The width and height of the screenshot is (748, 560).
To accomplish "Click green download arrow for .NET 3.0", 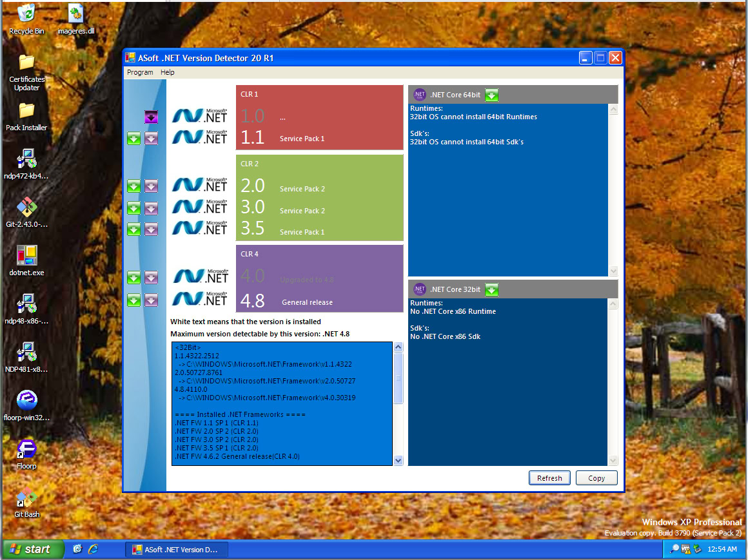I will (134, 208).
